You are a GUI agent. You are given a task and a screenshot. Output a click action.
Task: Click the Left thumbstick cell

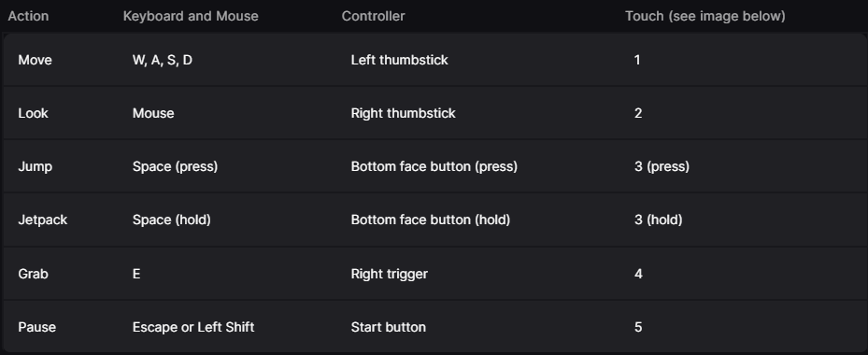(x=399, y=60)
